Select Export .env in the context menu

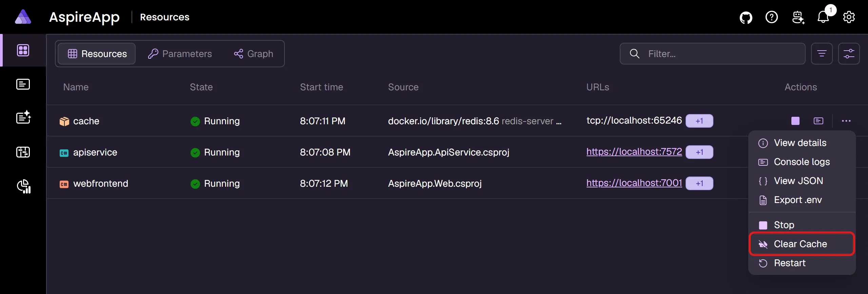(x=802, y=200)
